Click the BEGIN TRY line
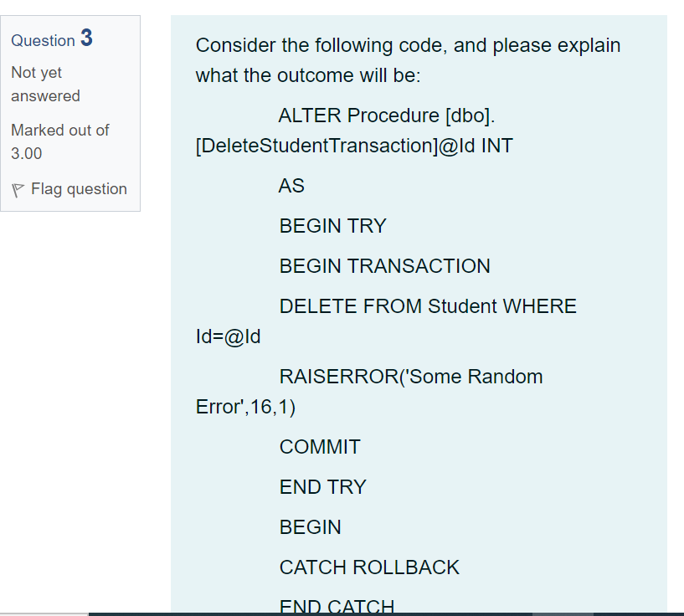Viewport: 684px width, 616px height. 332,226
